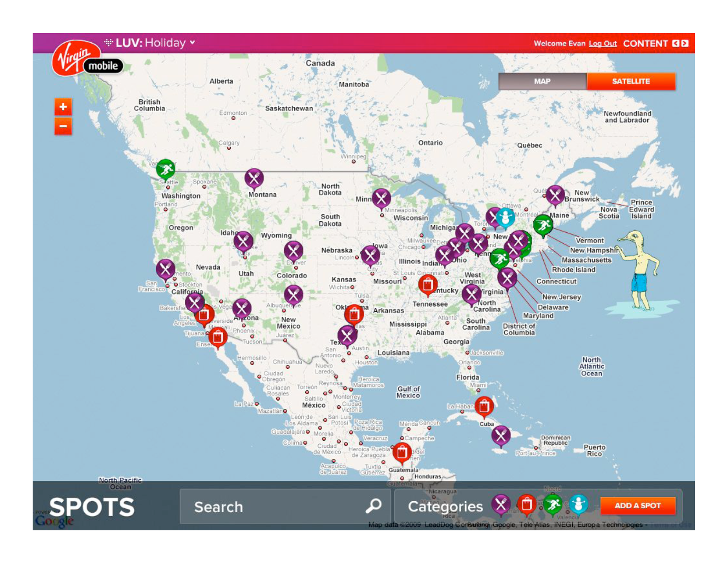728x563 pixels.
Task: Click in the Search field
Action: 285,506
